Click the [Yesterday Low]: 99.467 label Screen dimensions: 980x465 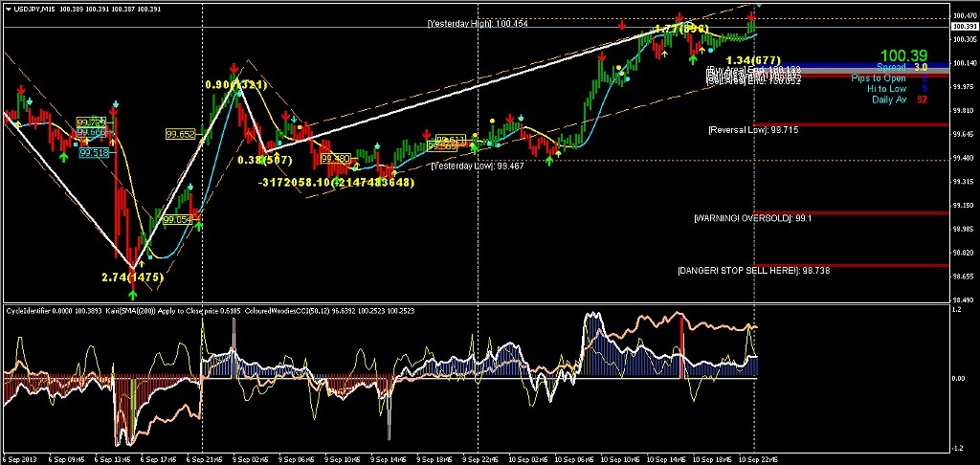(x=477, y=166)
